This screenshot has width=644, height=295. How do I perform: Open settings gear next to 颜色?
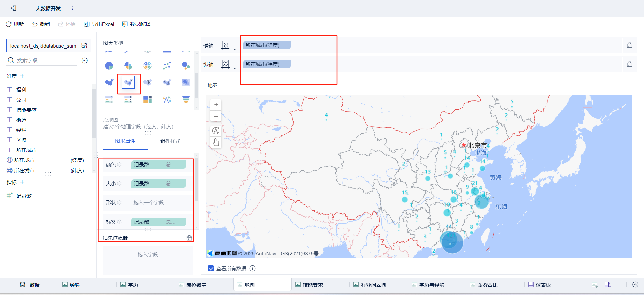(120, 165)
